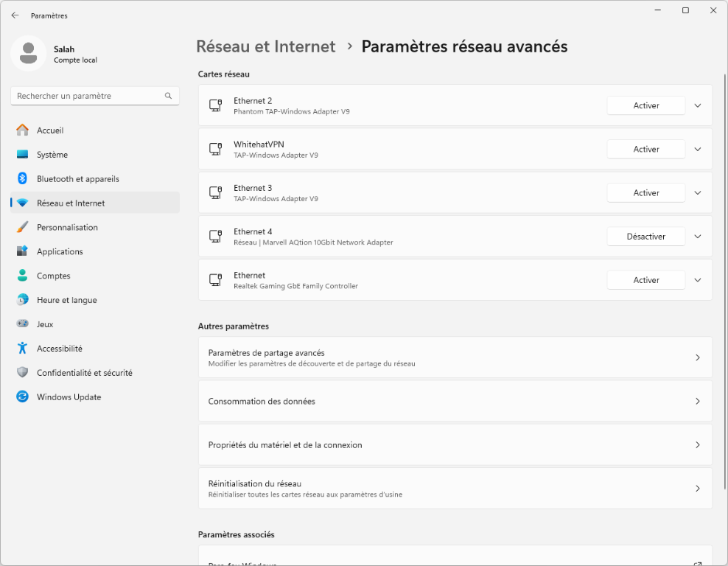This screenshot has height=566, width=728.
Task: Open chevron for Propriétés du matériel
Action: (697, 445)
